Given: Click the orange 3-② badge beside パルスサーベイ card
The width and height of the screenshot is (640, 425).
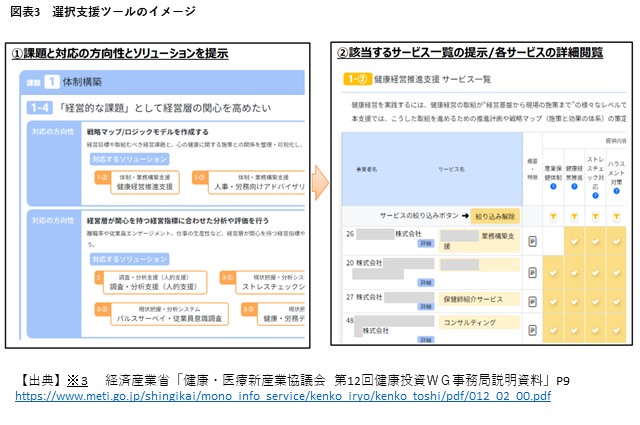Looking at the screenshot, I should tap(102, 309).
